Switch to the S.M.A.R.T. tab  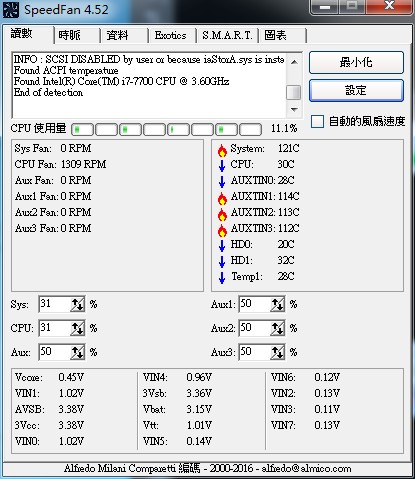(227, 35)
